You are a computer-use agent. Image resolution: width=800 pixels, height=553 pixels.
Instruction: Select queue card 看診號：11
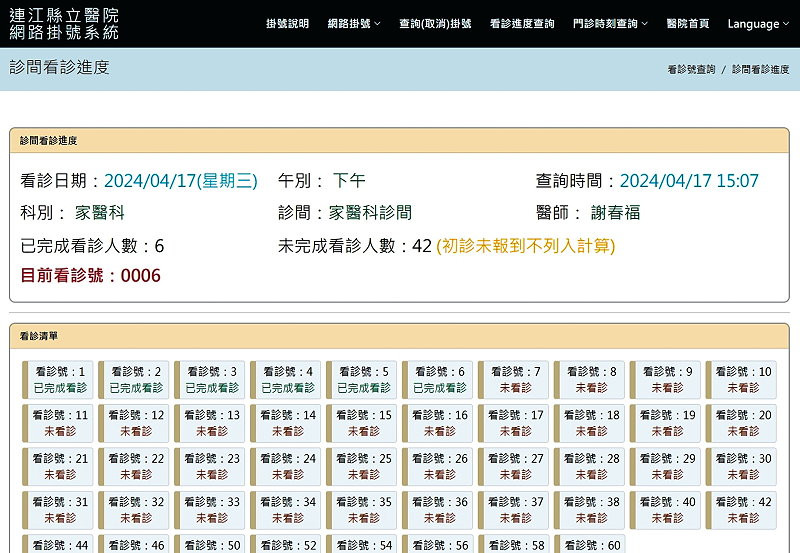(57, 423)
